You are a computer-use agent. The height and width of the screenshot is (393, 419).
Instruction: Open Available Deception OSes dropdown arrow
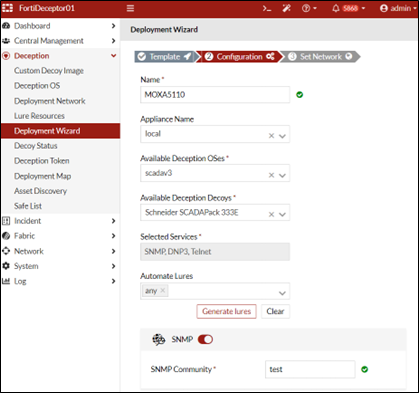tap(282, 176)
